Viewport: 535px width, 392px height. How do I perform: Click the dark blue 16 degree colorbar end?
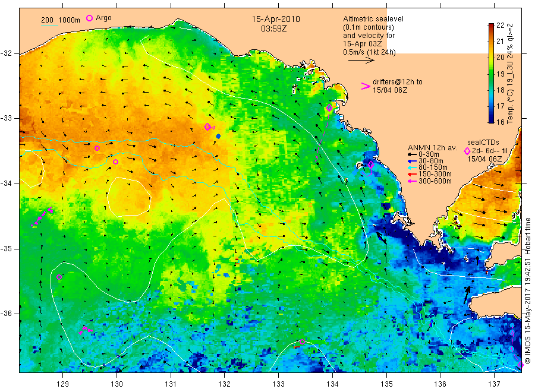492,120
